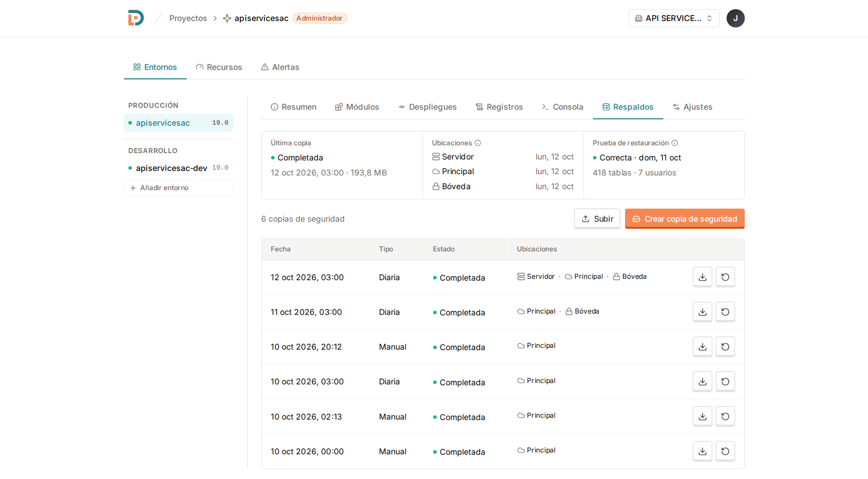Go to Proyectos breadcrumb link
868x479 pixels.
[x=188, y=18]
